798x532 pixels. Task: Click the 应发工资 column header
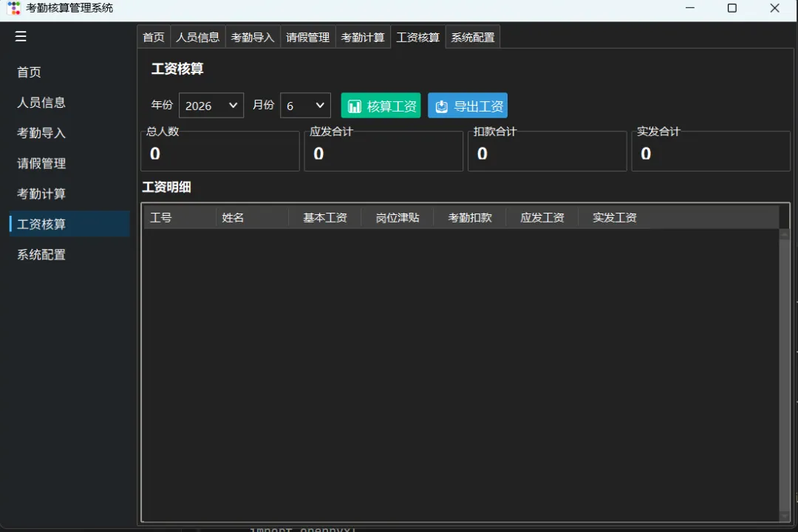[x=542, y=217]
